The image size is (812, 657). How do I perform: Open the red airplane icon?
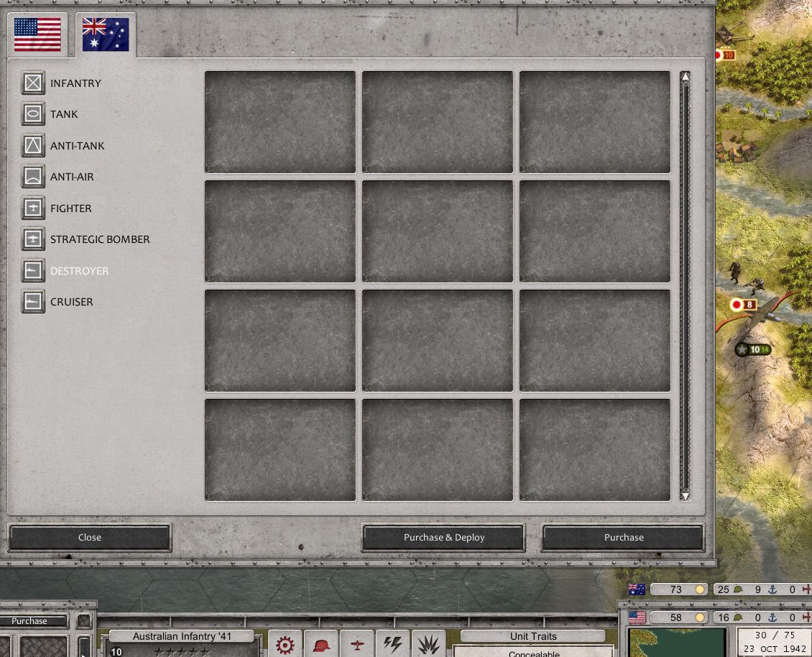click(x=357, y=645)
